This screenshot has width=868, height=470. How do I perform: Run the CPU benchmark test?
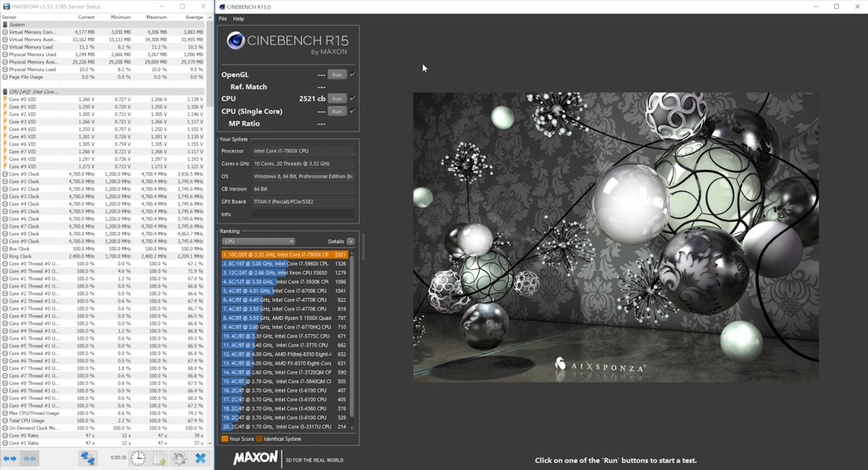coord(337,99)
